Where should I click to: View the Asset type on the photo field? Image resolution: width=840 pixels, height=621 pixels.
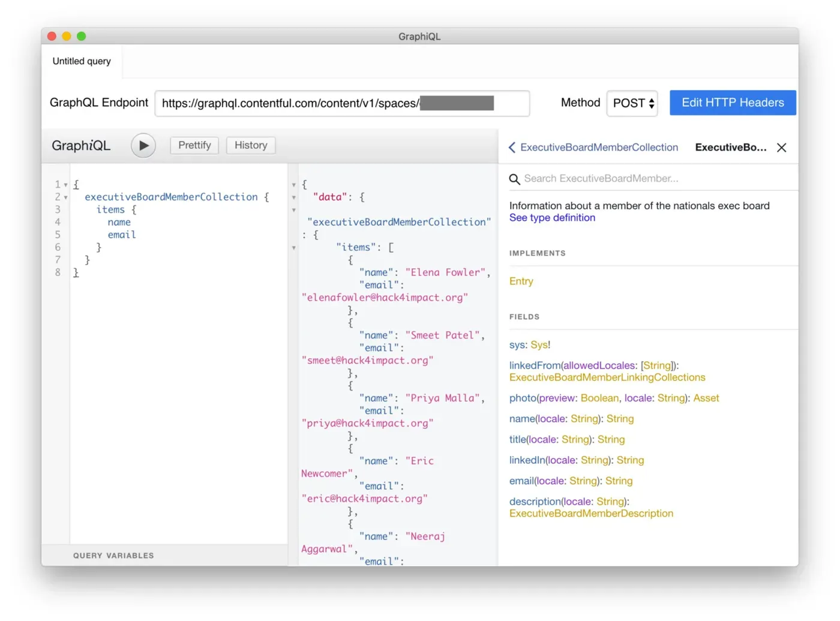coord(706,398)
